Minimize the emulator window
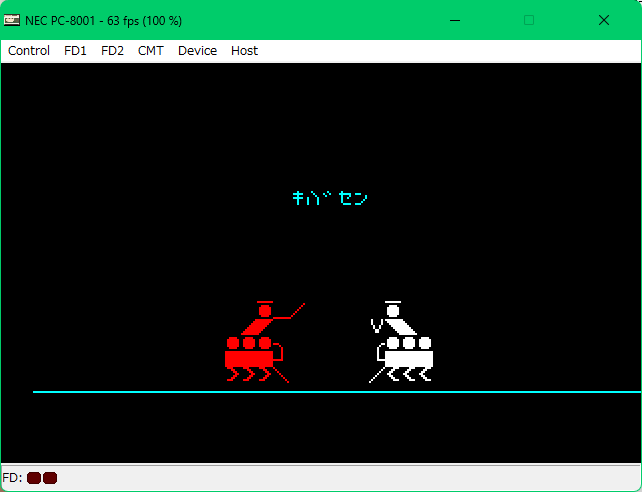 click(x=454, y=20)
